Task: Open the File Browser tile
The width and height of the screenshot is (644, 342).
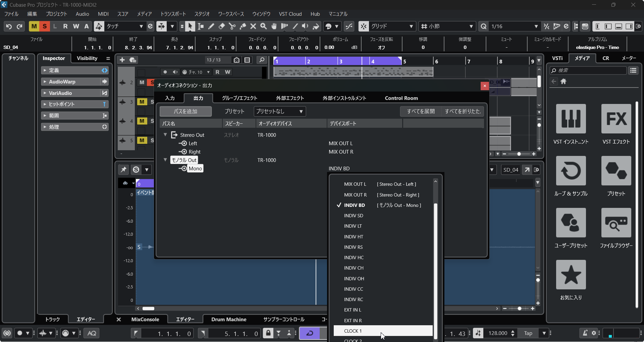Action: click(616, 223)
